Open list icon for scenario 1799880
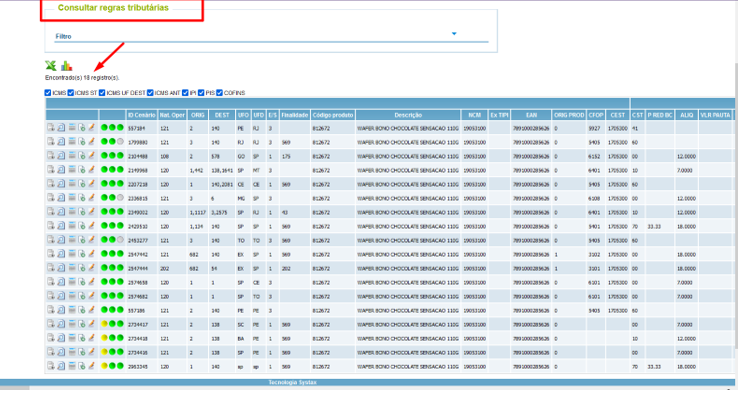 (72, 141)
